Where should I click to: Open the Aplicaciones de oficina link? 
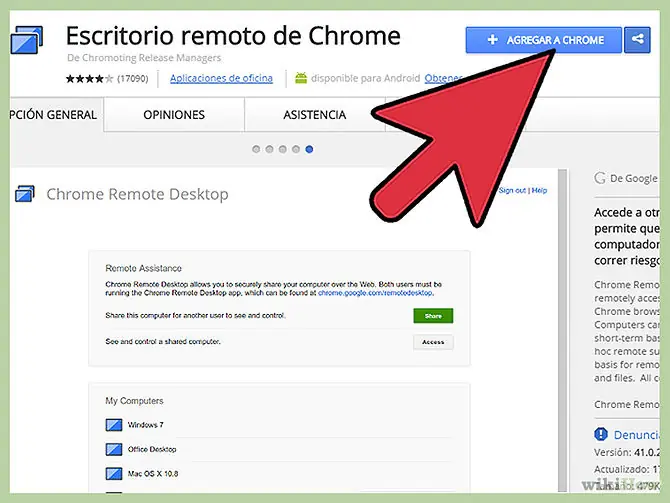[221, 78]
